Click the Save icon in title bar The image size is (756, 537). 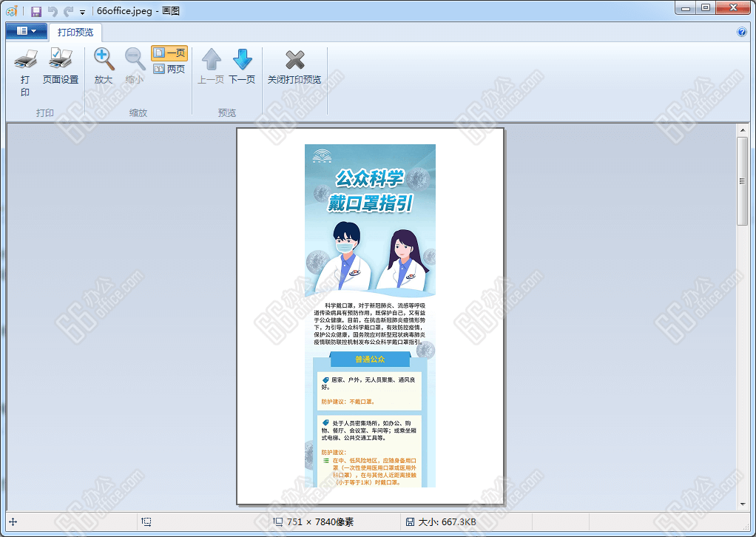point(36,12)
